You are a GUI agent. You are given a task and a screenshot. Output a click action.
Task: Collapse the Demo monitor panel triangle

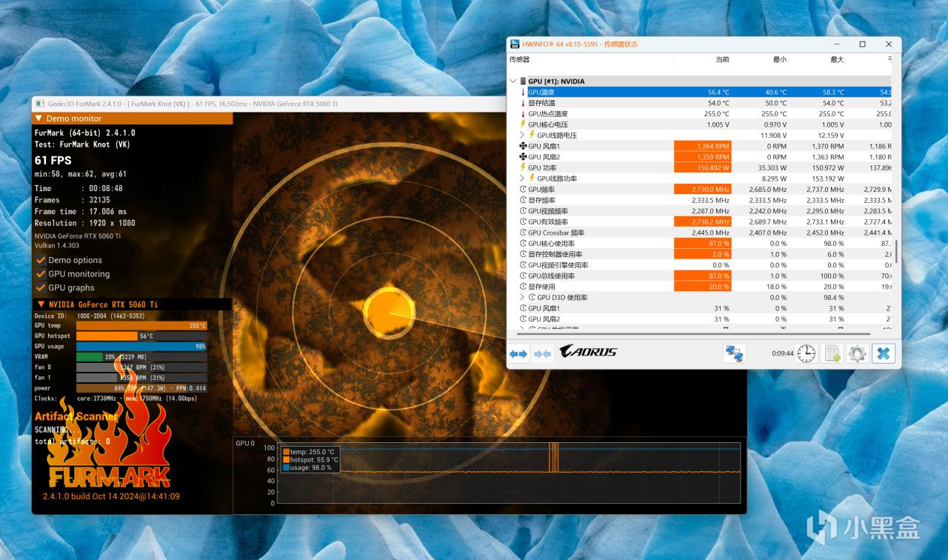(x=39, y=119)
